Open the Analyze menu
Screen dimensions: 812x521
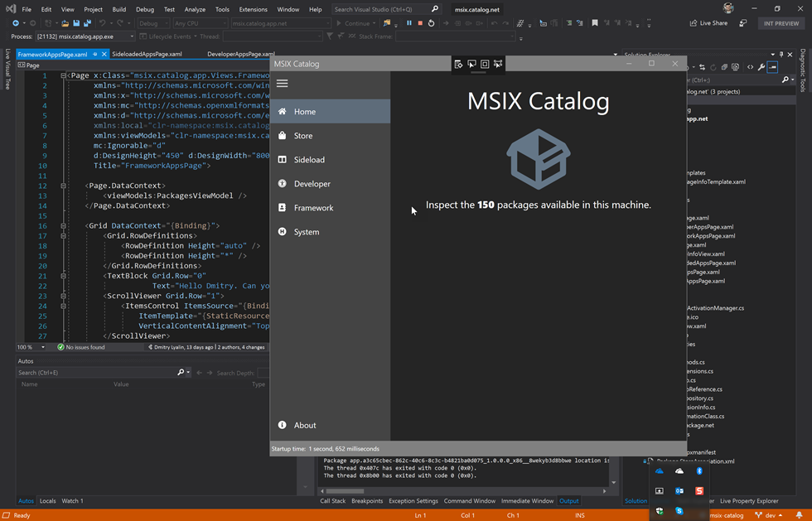pos(195,9)
